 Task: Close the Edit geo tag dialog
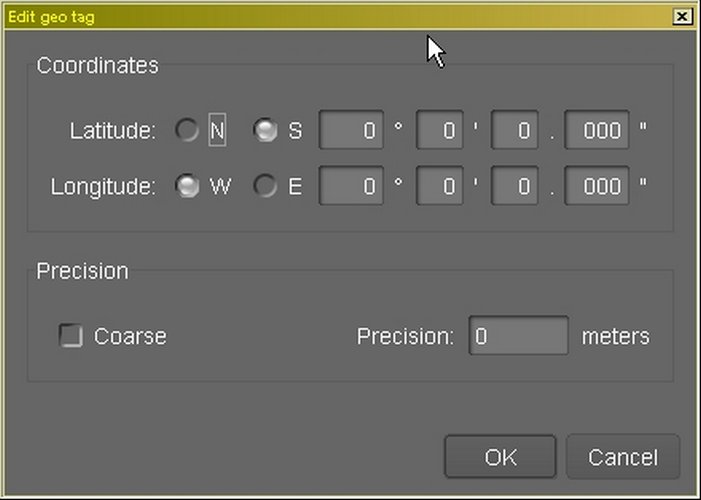[682, 17]
